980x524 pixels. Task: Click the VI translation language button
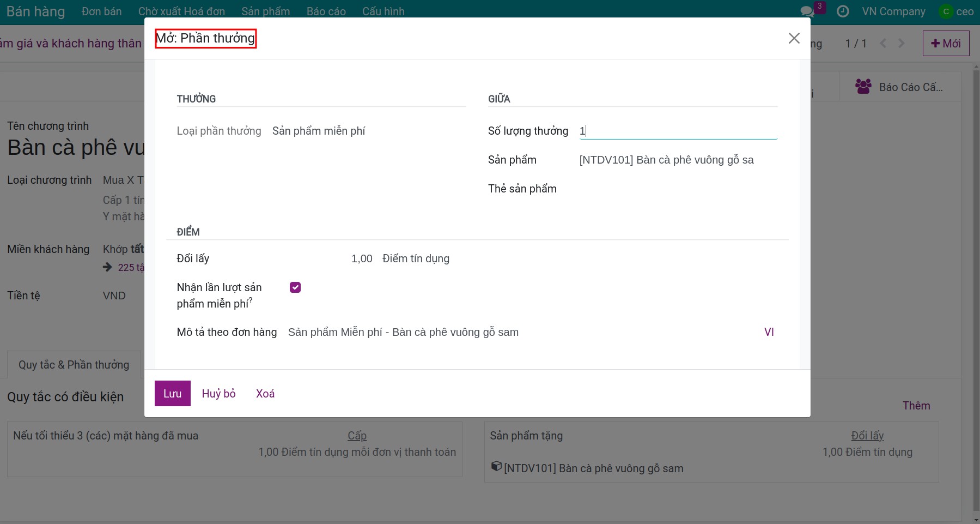pos(769,332)
